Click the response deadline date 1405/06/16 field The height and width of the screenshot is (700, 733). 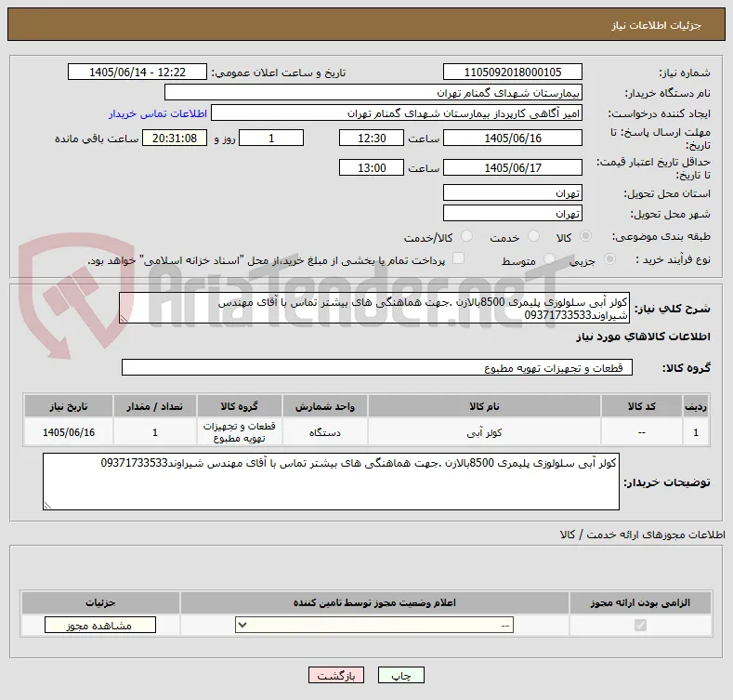512,138
